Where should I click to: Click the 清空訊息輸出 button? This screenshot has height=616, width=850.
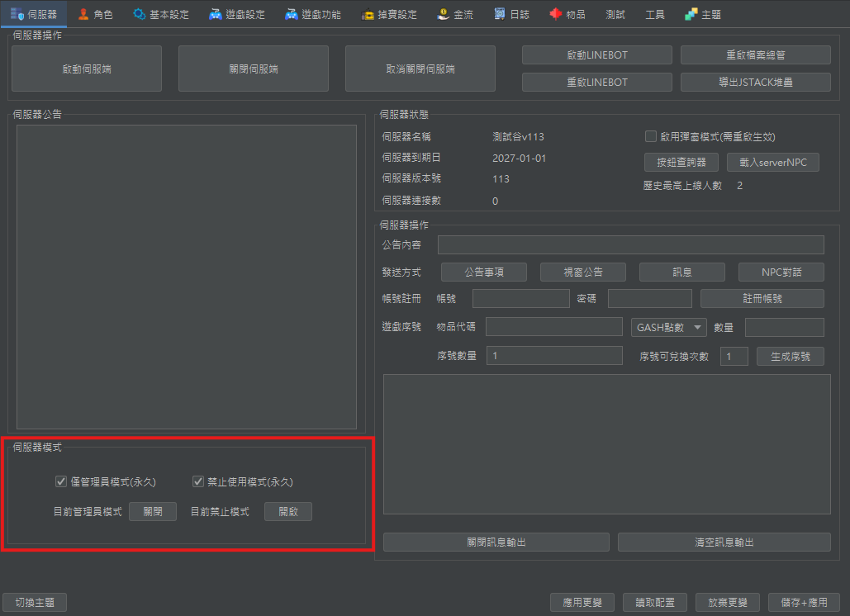click(724, 542)
